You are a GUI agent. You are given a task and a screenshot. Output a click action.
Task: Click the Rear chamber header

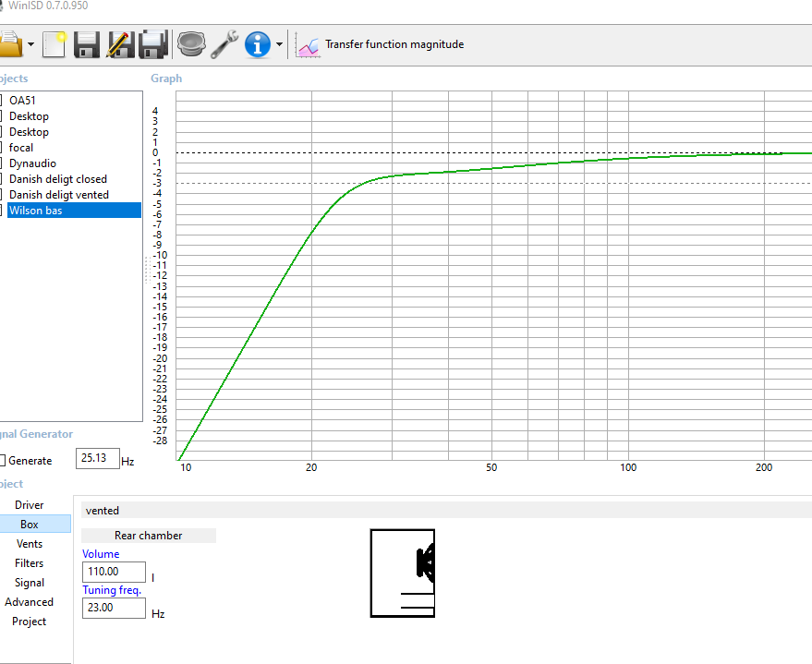click(x=149, y=536)
